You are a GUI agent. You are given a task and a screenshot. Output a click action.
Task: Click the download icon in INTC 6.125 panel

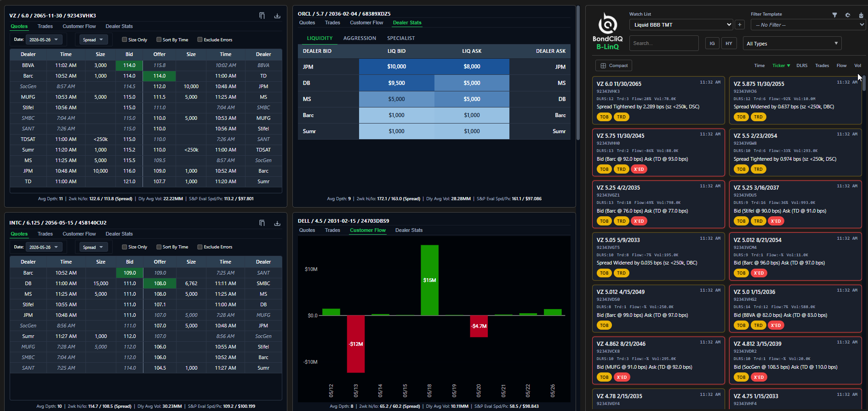click(277, 223)
